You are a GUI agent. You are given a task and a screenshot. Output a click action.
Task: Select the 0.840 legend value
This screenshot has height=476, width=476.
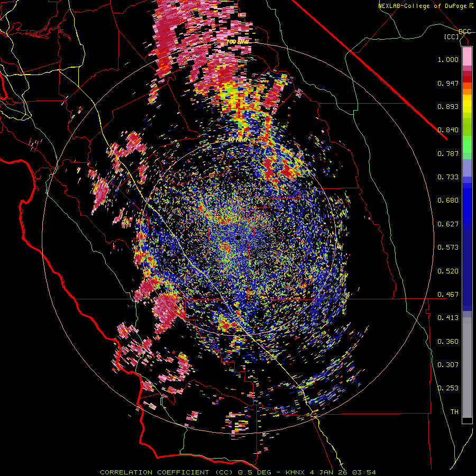(x=448, y=130)
